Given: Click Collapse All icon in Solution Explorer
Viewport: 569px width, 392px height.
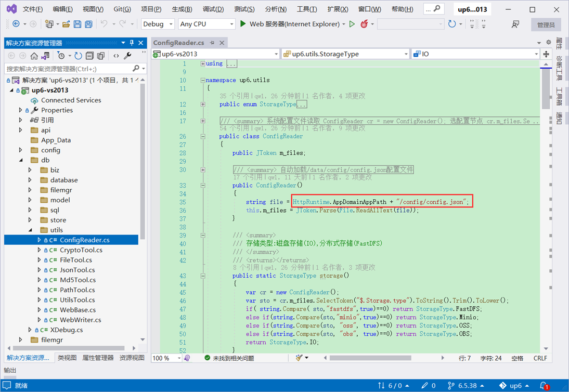Looking at the screenshot, I should click(x=89, y=56).
